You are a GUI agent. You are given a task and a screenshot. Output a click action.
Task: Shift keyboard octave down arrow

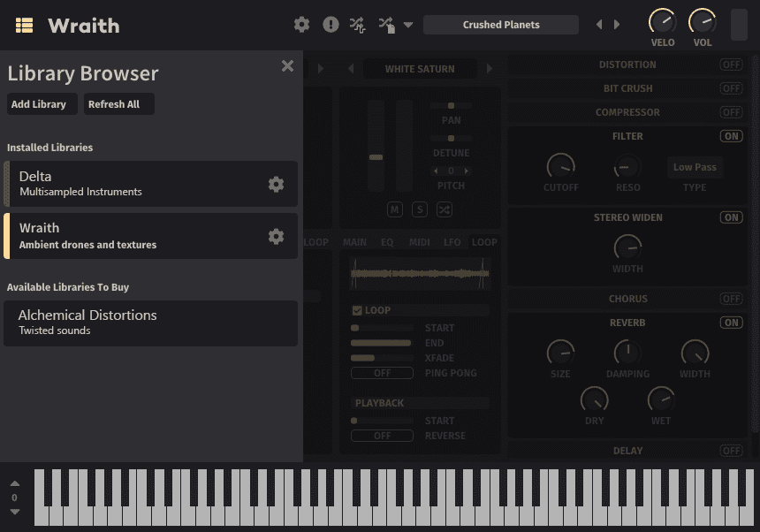pyautogui.click(x=15, y=512)
